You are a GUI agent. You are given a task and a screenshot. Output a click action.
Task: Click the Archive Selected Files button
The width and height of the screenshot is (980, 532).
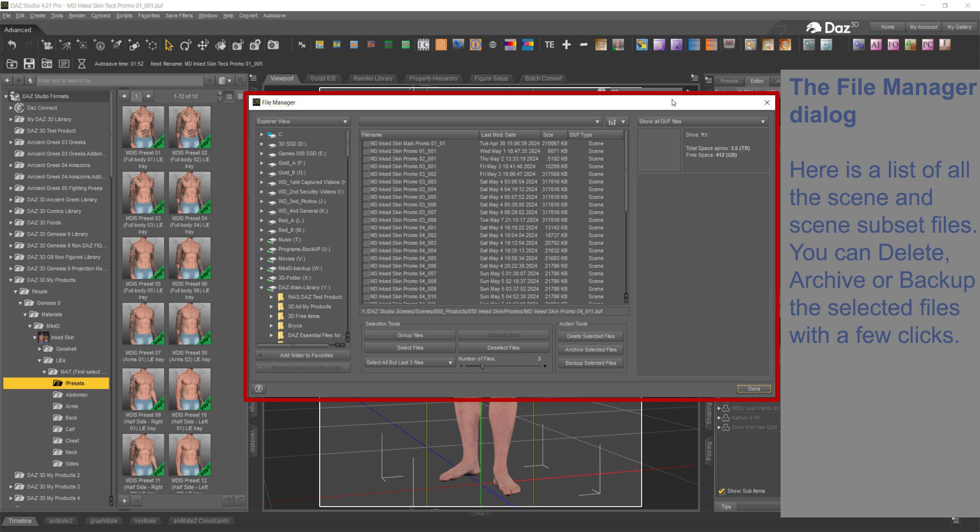click(591, 350)
